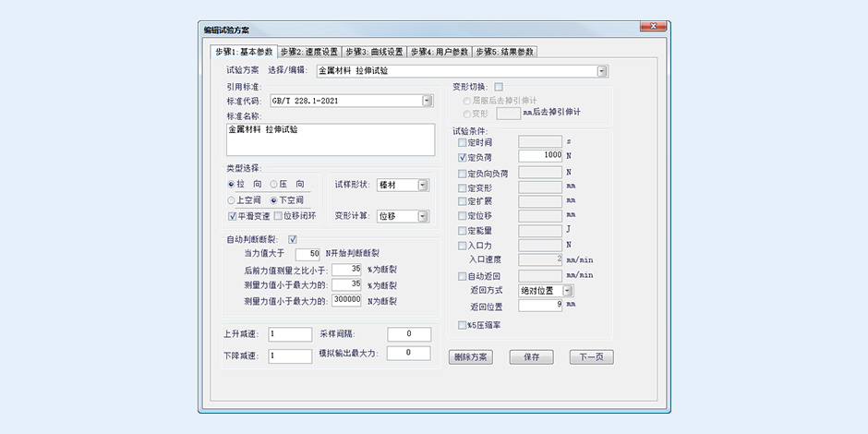The height and width of the screenshot is (434, 868).
Task: Enable the 位移闭环 checkbox
Action: pyautogui.click(x=278, y=216)
